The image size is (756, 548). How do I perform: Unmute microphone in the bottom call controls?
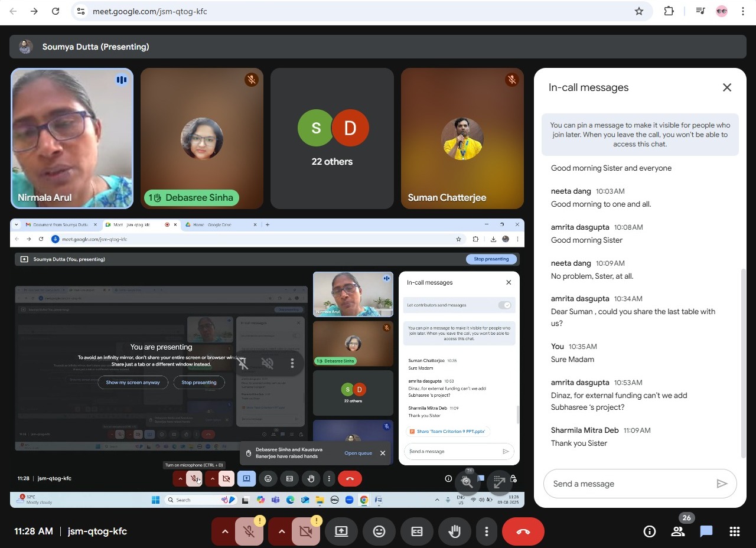tap(249, 531)
